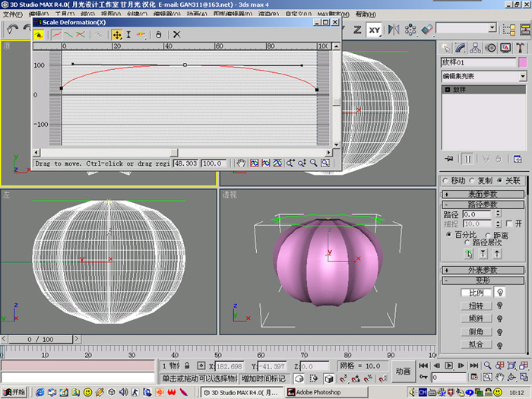Restrict to Z axis button
Screen dimensions: 532x399
click(x=357, y=30)
